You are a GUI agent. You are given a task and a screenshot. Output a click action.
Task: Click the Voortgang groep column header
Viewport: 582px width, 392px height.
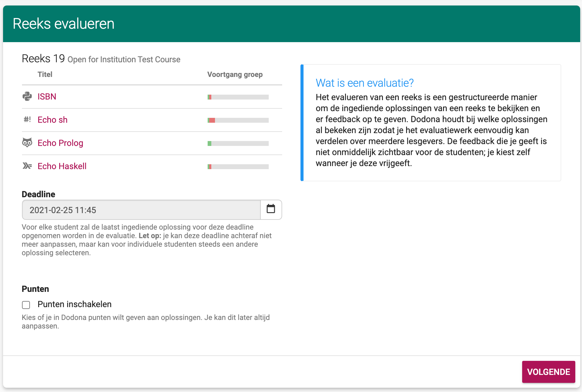pyautogui.click(x=235, y=74)
